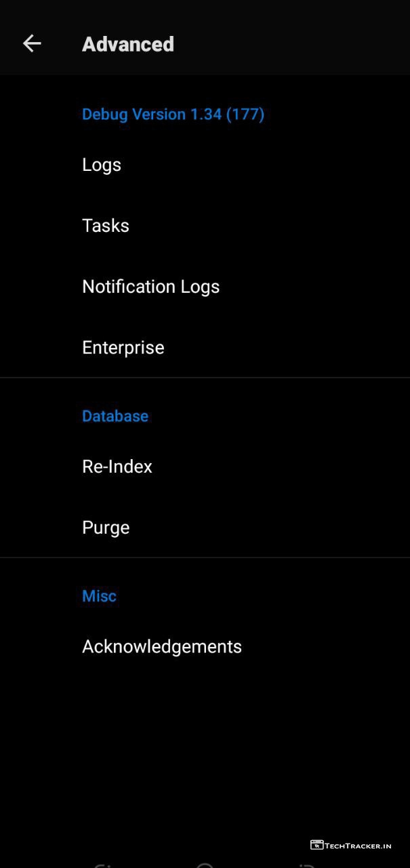Open Acknowledgements under Misc
410x868 pixels.
point(161,646)
